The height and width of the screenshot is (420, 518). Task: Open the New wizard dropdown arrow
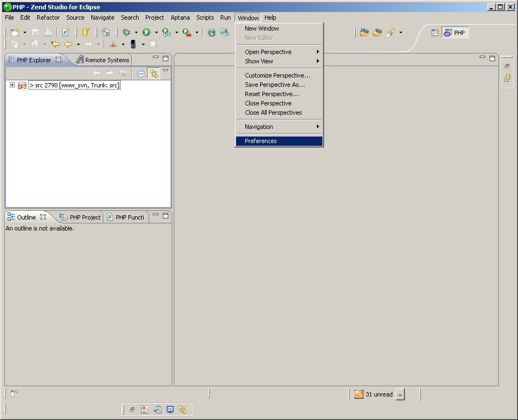[x=25, y=32]
